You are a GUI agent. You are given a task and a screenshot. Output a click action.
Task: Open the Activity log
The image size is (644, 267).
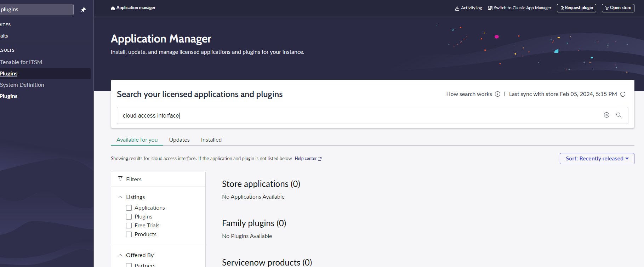coord(468,8)
